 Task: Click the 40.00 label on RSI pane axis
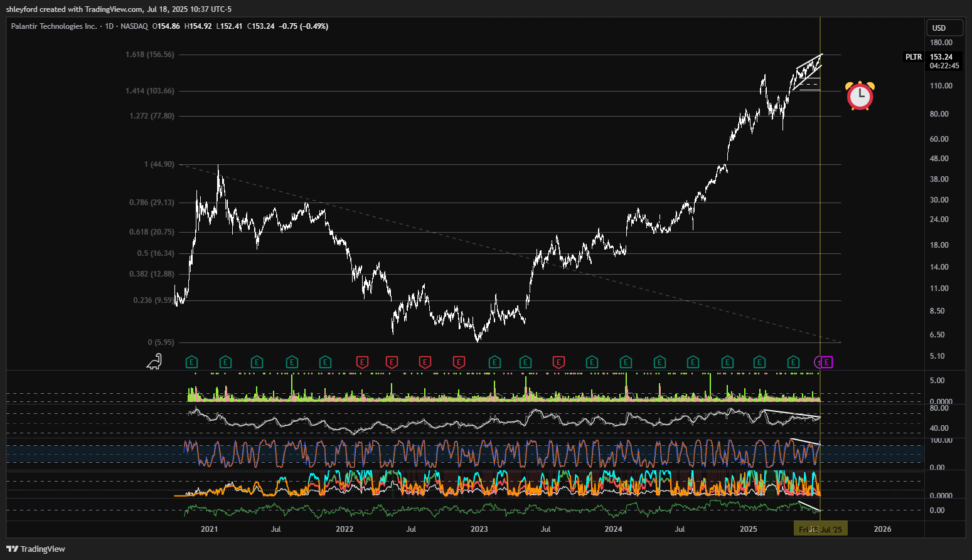939,428
